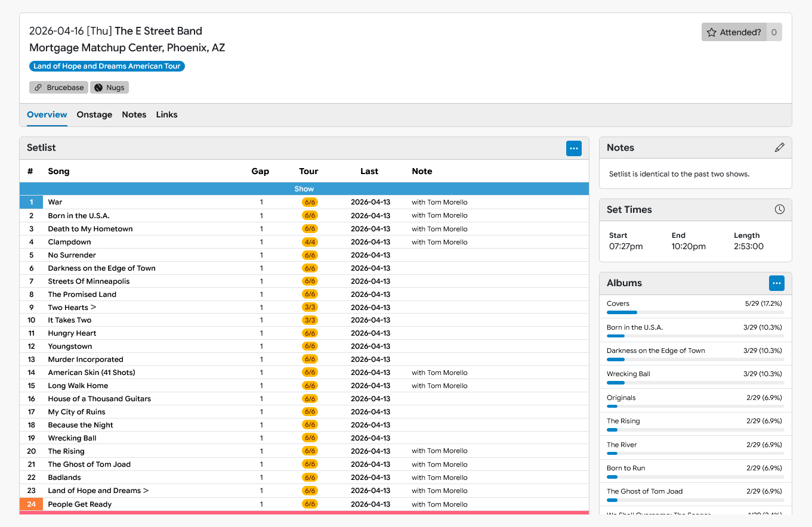Open the Albums three-dot options menu
Screen dimensions: 812x527
coord(776,283)
